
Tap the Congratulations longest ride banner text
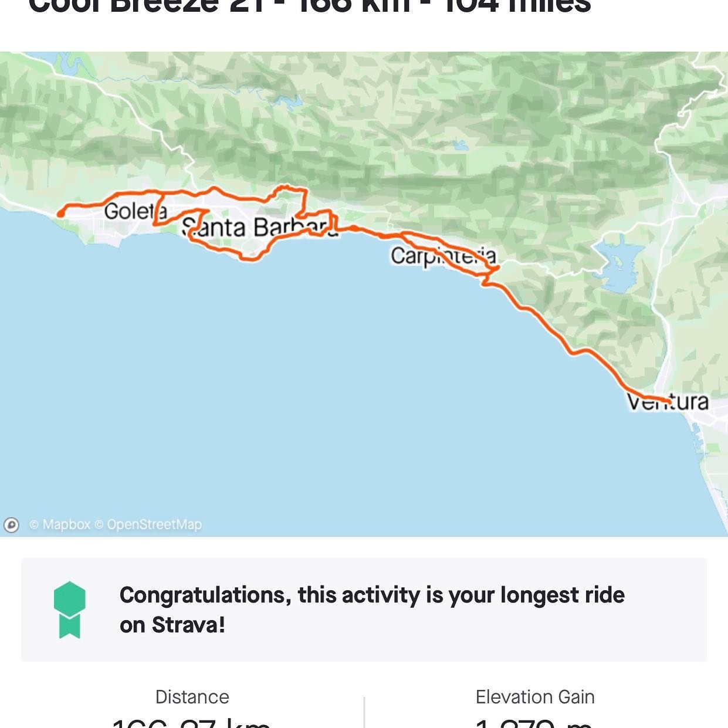click(x=372, y=610)
